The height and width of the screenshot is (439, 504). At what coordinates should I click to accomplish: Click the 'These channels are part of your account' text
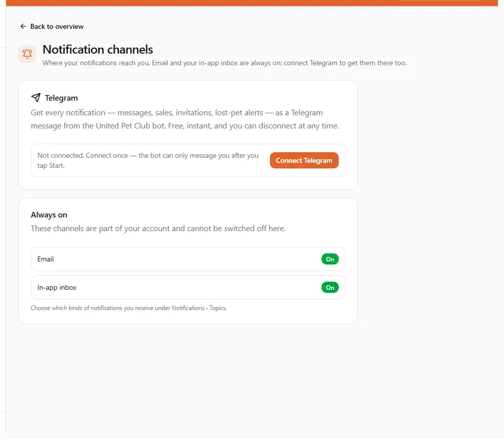[158, 228]
